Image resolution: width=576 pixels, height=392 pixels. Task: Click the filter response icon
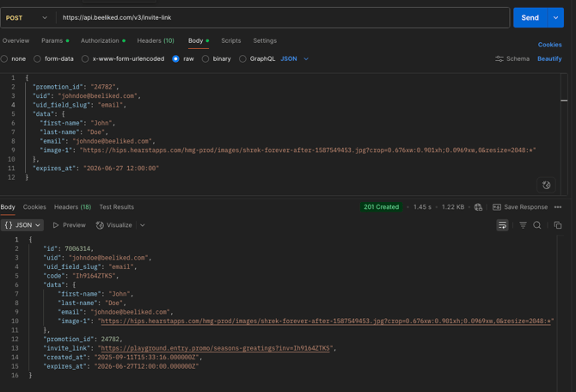click(x=523, y=225)
